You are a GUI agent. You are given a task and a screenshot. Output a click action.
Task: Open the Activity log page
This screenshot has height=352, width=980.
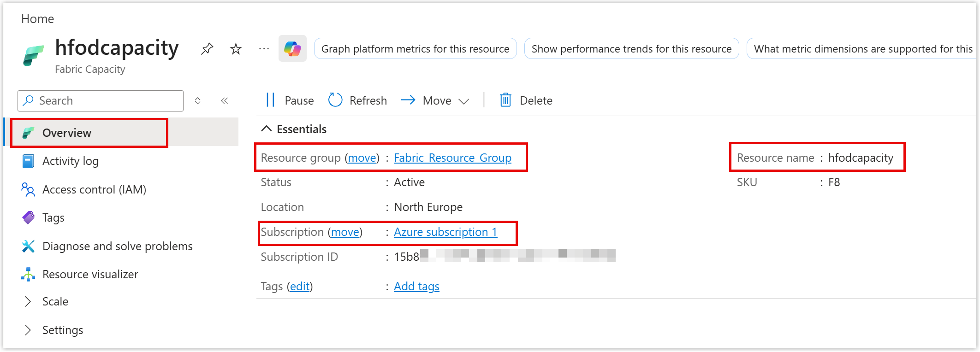click(70, 161)
